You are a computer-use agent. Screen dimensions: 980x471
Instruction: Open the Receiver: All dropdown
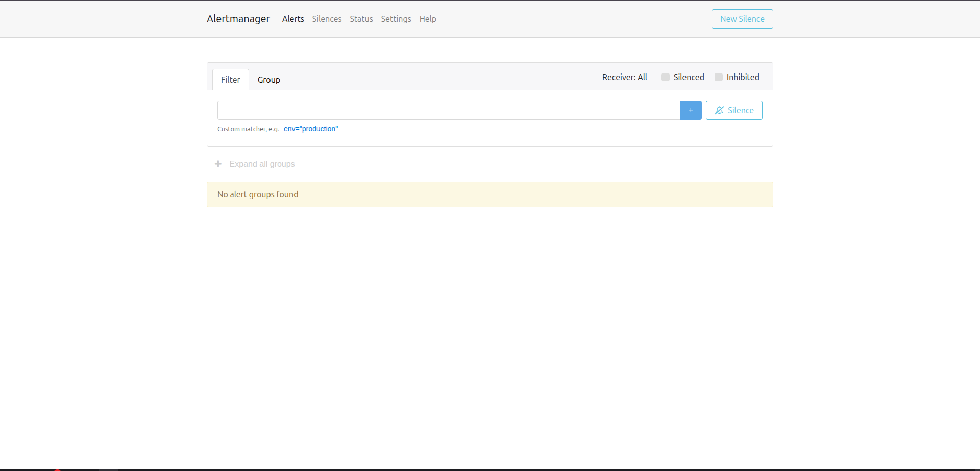click(x=625, y=77)
